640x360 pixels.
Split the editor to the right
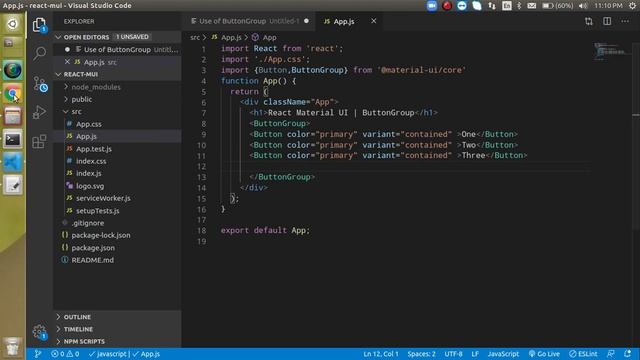607,21
